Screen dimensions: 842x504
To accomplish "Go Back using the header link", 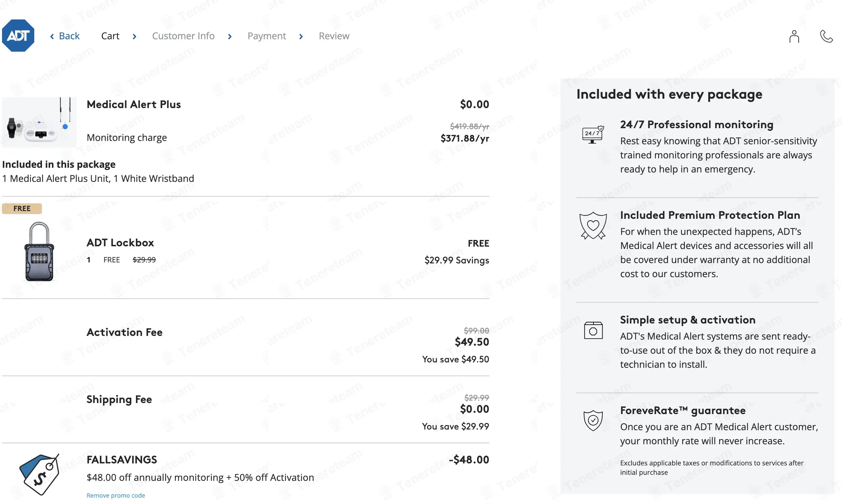I will point(65,36).
